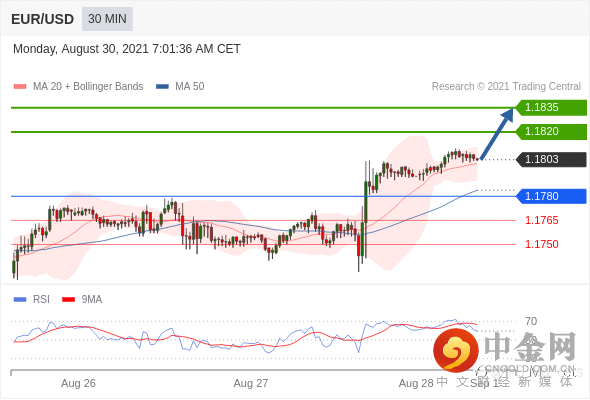Click the RSI 70 level label
The height and width of the screenshot is (400, 590).
pyautogui.click(x=531, y=321)
